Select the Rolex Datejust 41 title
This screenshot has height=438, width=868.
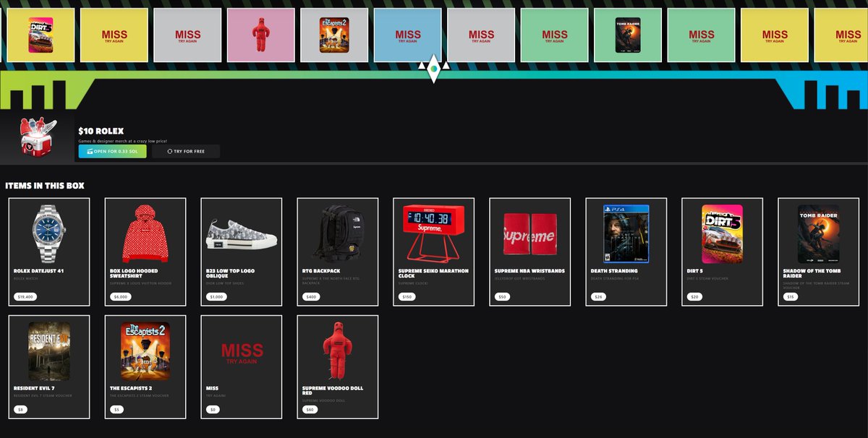click(x=38, y=271)
